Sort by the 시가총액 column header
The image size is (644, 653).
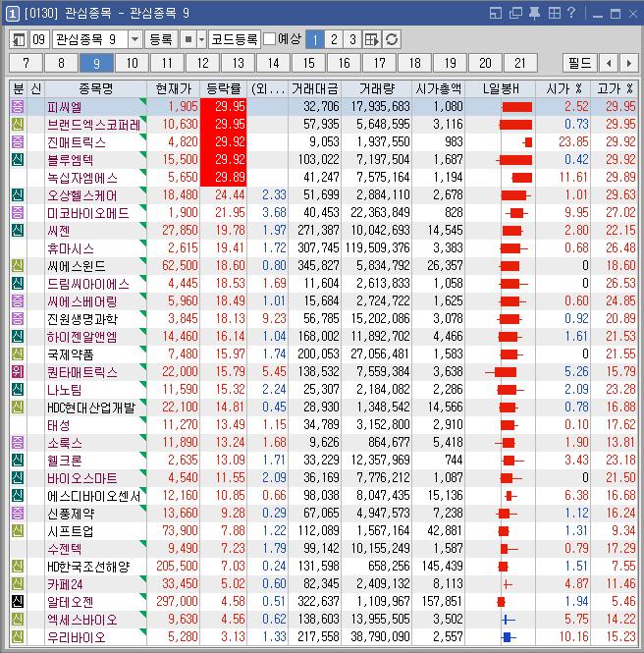pos(439,88)
